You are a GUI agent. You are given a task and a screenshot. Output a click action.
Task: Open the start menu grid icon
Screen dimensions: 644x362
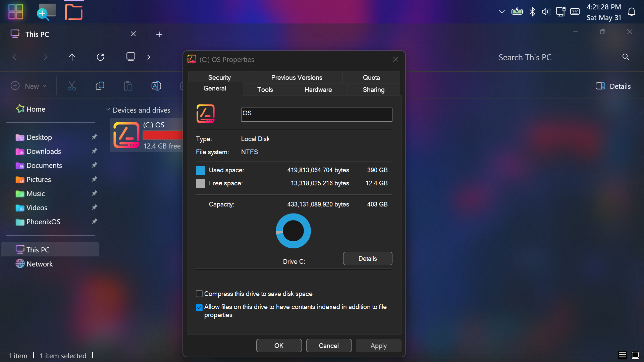click(x=16, y=12)
